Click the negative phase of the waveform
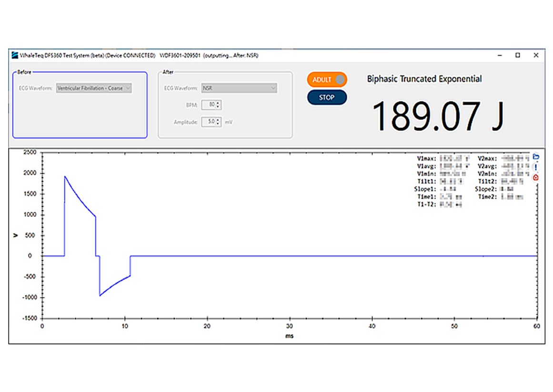This screenshot has height=392, width=553. 101,294
